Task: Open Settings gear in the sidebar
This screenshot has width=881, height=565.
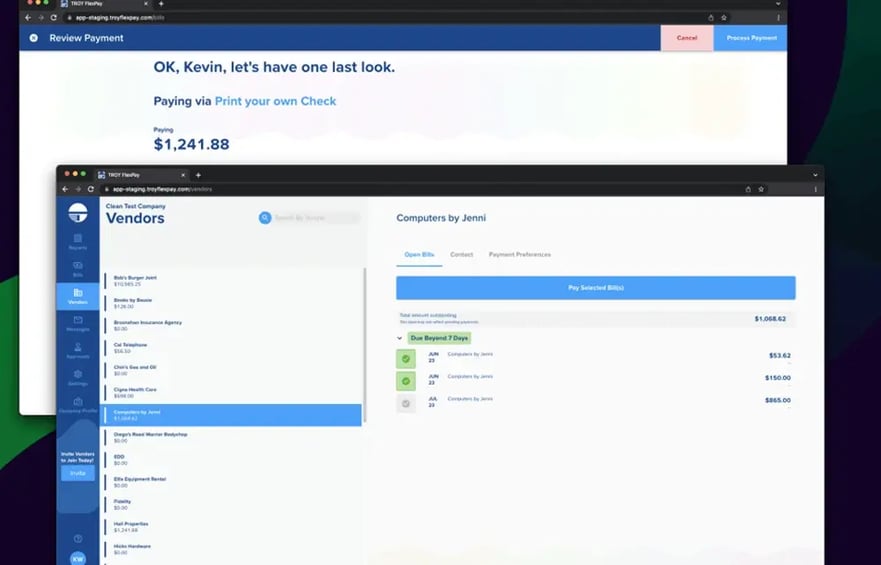Action: pos(78,378)
